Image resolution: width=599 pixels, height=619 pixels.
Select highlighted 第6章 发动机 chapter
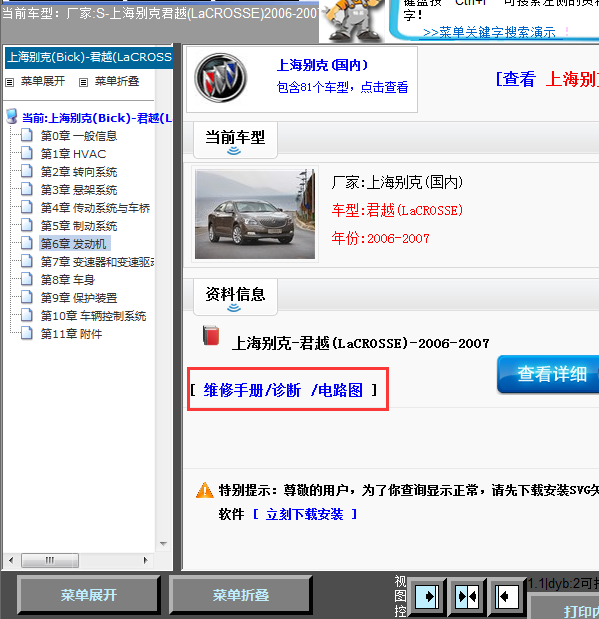coord(74,244)
